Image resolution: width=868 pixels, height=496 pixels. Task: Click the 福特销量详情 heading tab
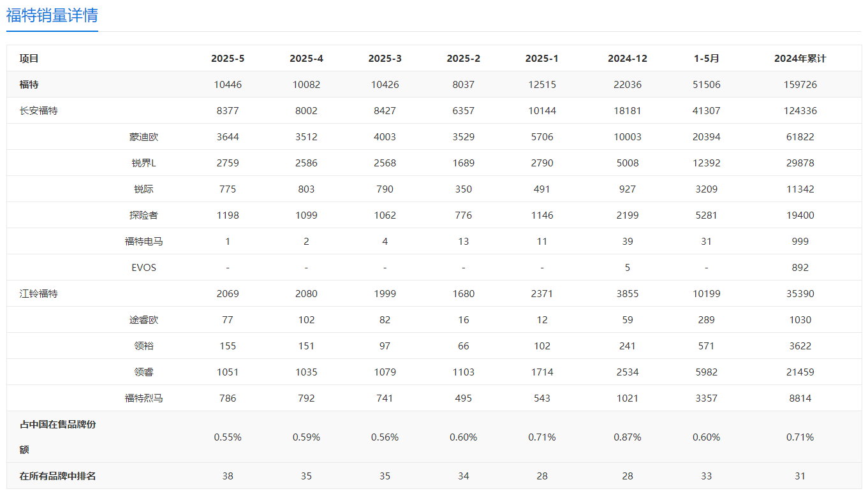pyautogui.click(x=52, y=15)
